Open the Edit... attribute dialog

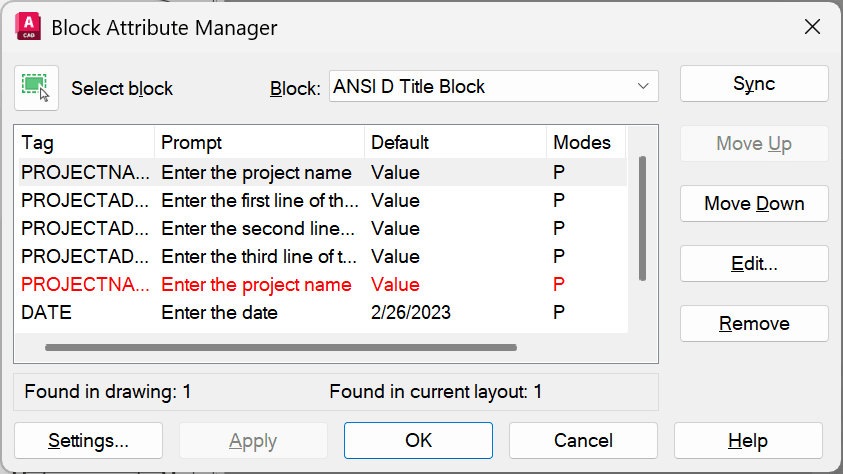[x=754, y=264]
